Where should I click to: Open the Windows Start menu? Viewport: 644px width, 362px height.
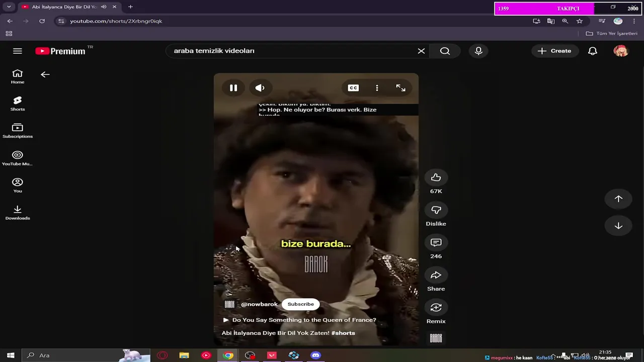point(10,355)
